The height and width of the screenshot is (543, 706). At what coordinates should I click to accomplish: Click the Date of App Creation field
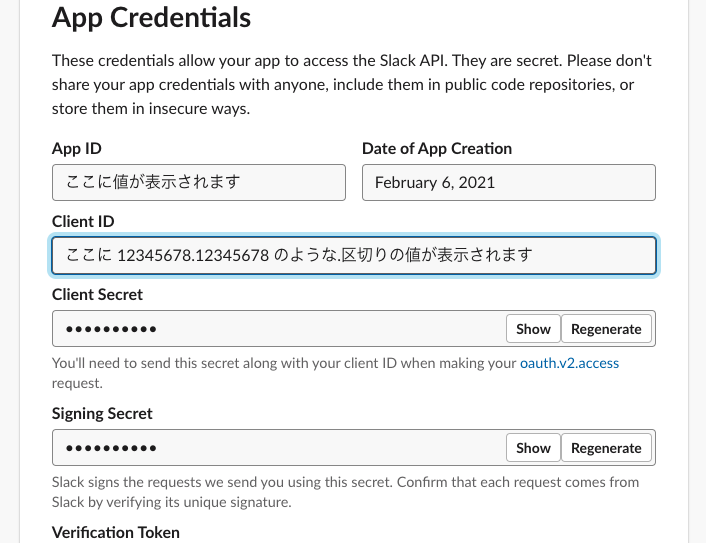click(x=508, y=182)
